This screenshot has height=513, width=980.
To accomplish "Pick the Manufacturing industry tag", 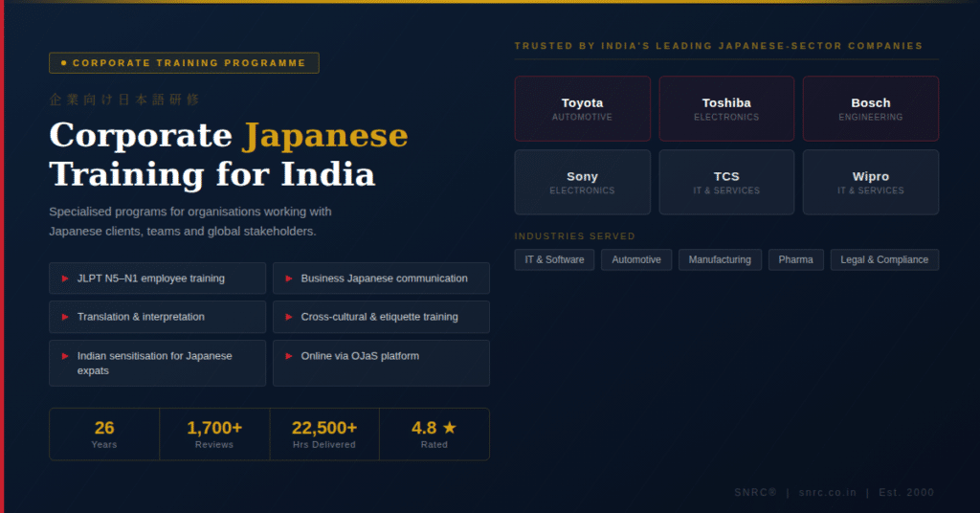I will (720, 260).
